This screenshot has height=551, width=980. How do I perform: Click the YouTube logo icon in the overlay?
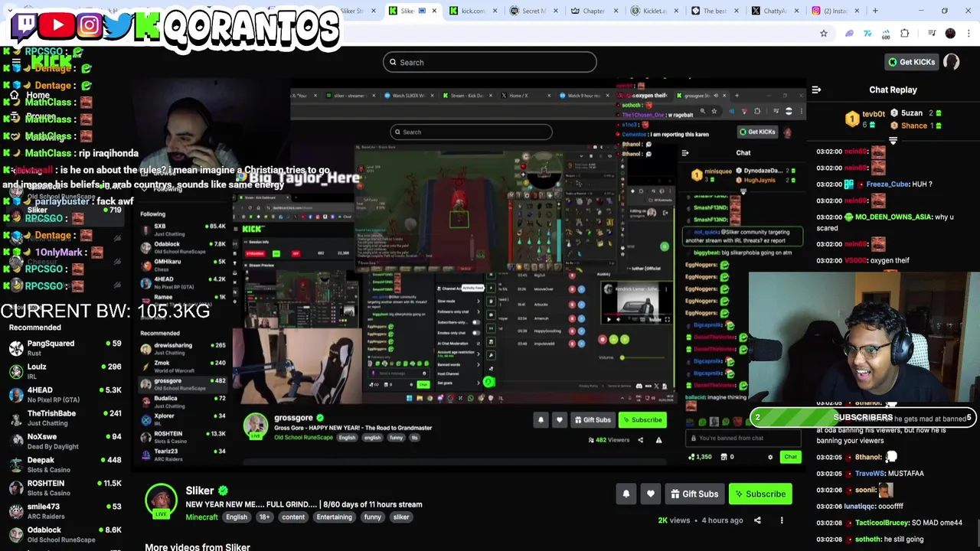click(x=57, y=25)
